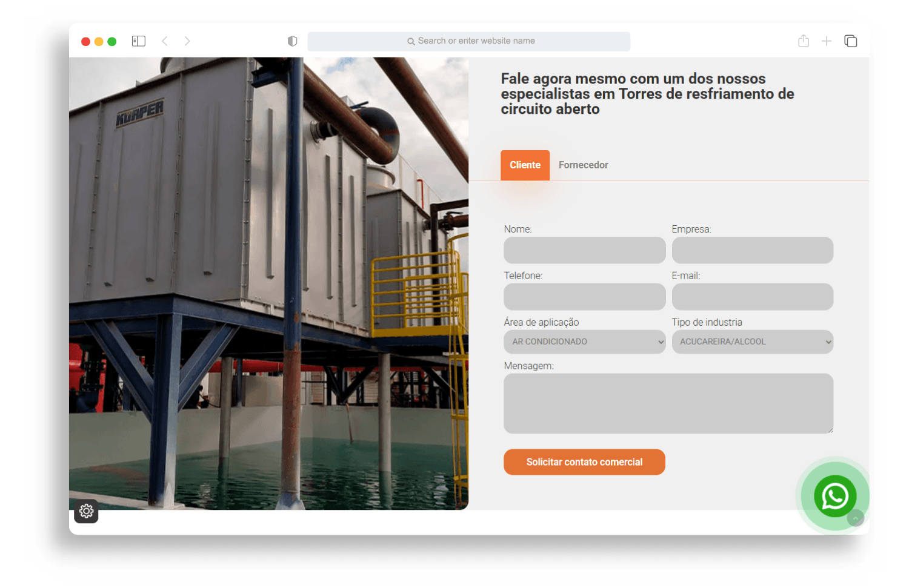Image resolution: width=909 pixels, height=588 pixels.
Task: Click the 'Telefone:' label
Action: [523, 276]
